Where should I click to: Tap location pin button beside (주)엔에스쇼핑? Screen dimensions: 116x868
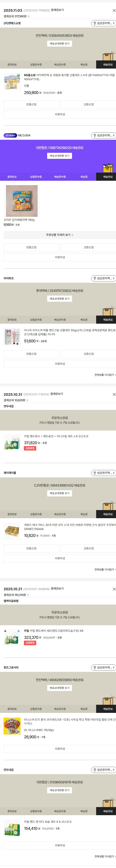103,23
